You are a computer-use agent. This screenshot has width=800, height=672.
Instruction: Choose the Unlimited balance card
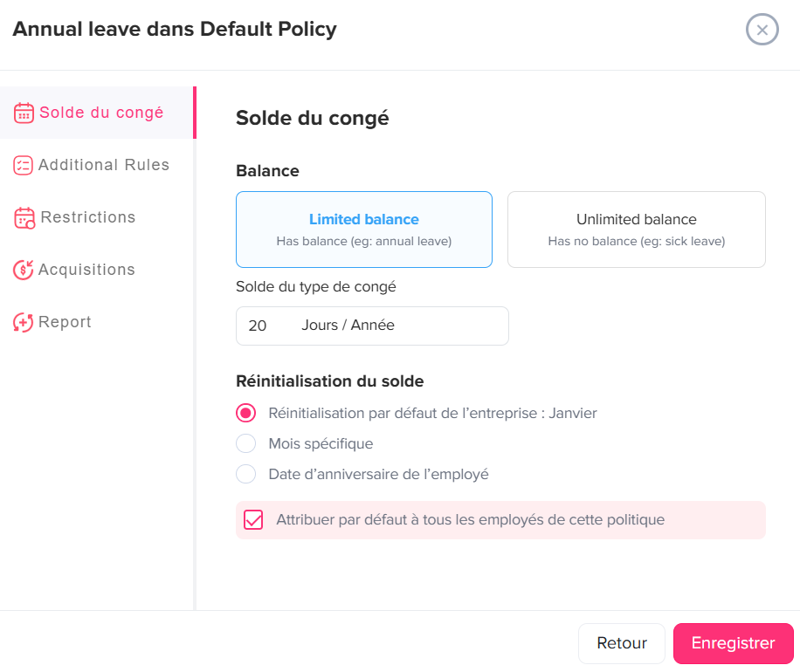[x=636, y=230]
